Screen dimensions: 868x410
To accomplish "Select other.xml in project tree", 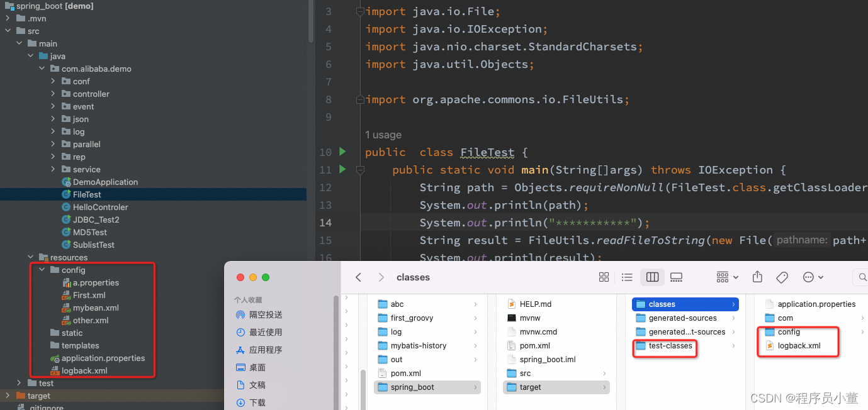I will 91,320.
